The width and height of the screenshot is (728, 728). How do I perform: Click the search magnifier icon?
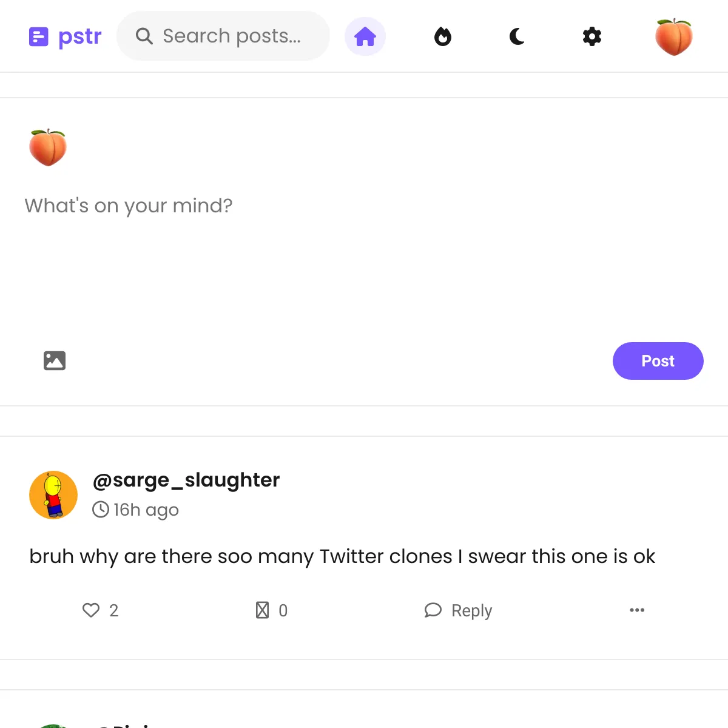(x=144, y=36)
